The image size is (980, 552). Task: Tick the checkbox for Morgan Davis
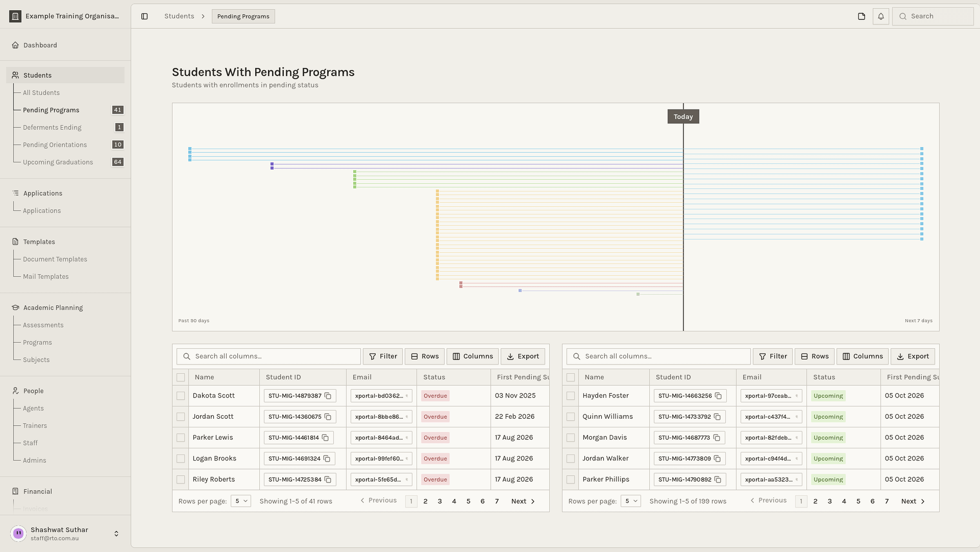coord(570,438)
